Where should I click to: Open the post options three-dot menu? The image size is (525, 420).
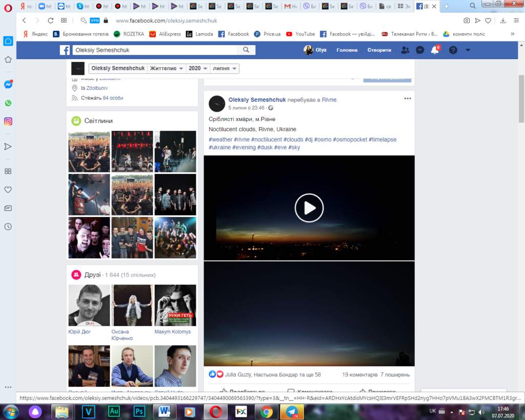[408, 99]
